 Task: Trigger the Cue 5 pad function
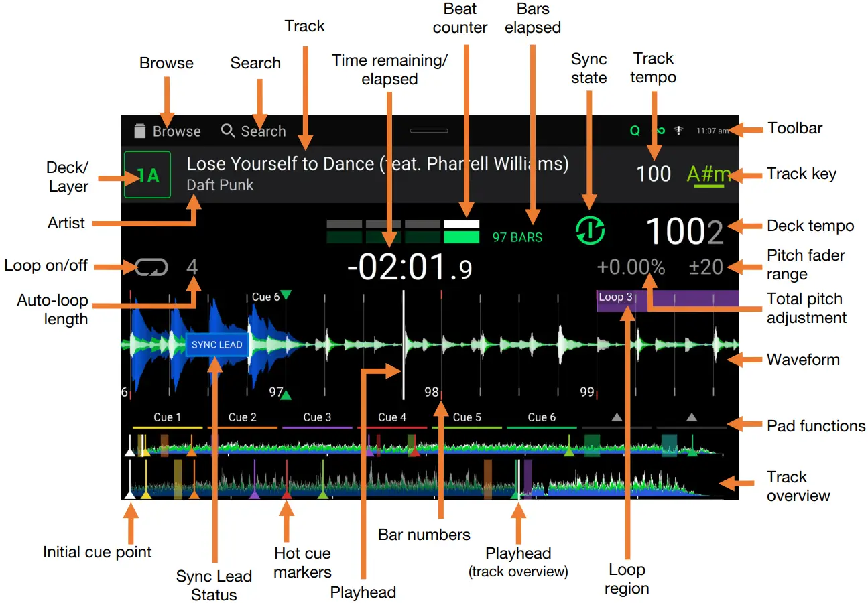[x=467, y=419]
